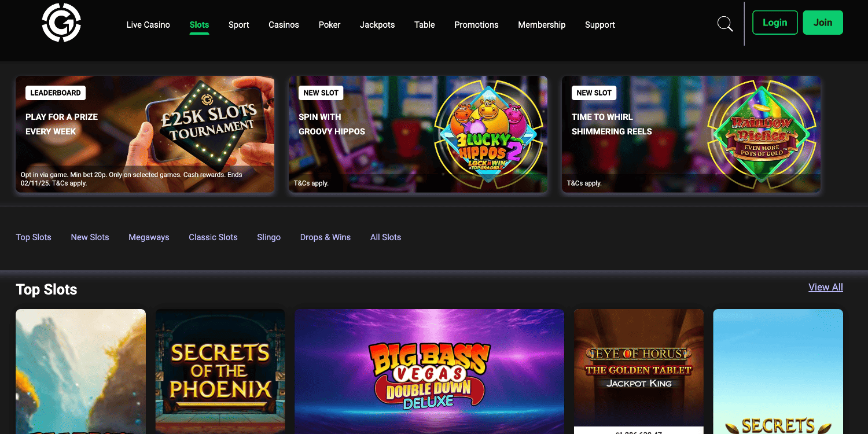Select the Sport navigation item
Screen dimensions: 868x434
238,25
